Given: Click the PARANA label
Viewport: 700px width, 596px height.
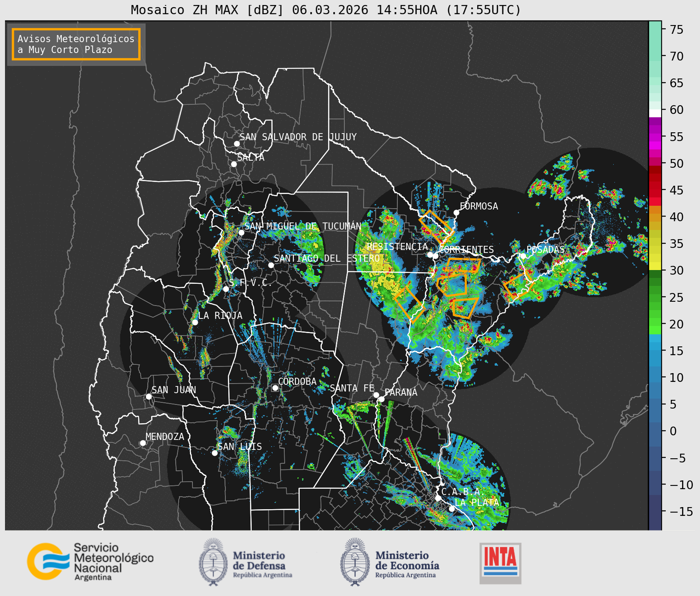Looking at the screenshot, I should click(401, 392).
